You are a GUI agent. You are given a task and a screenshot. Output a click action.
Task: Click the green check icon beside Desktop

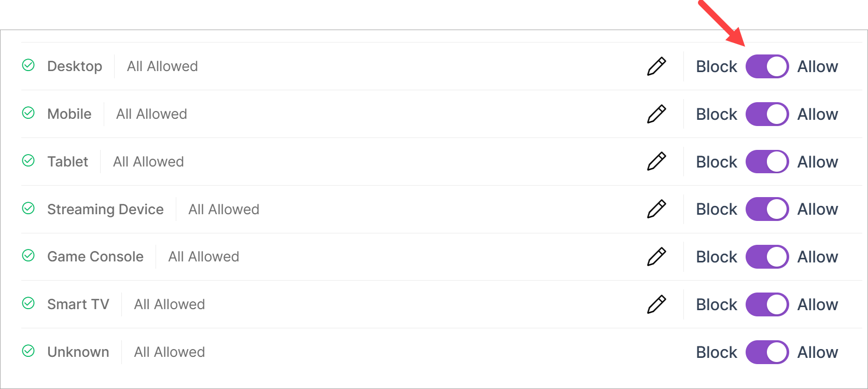click(x=29, y=65)
